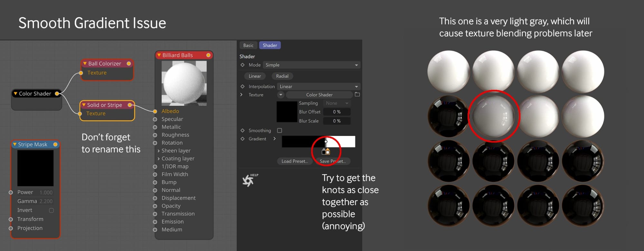Image resolution: width=644 pixels, height=251 pixels.
Task: Toggle the Interpolation keyframe diamond
Action: tap(242, 86)
